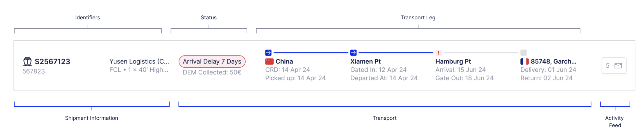Click the blue progress line after China
The width and height of the screenshot is (644, 137).
(310, 52)
